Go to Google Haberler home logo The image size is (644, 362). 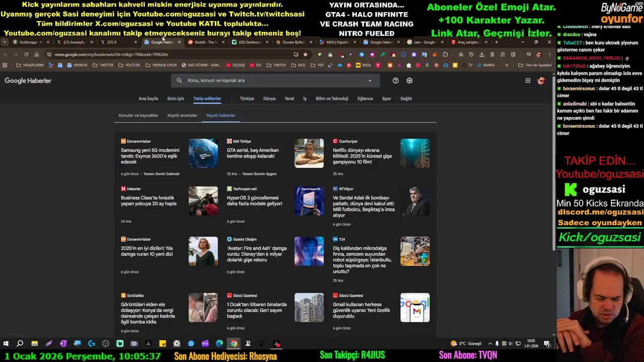tap(28, 80)
